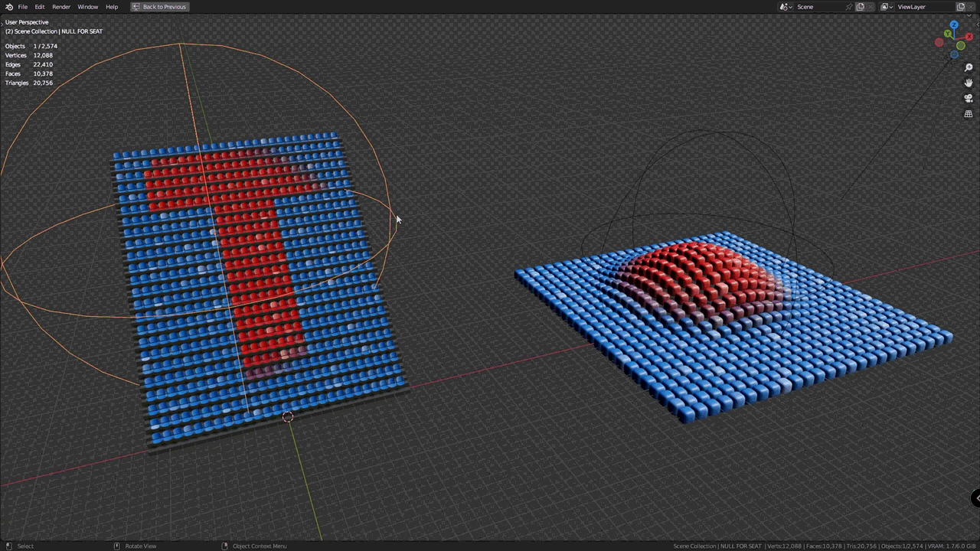Viewport: 980px width, 551px height.
Task: Open the File menu
Action: coord(23,7)
